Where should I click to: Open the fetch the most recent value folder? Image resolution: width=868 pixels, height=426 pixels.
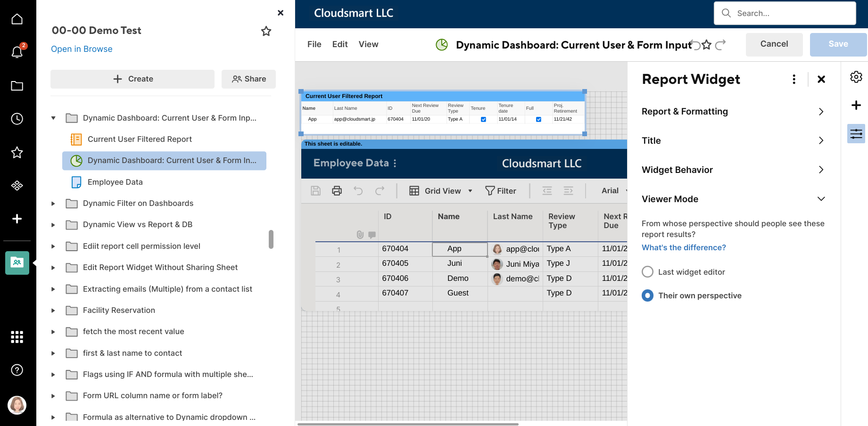pyautogui.click(x=133, y=332)
